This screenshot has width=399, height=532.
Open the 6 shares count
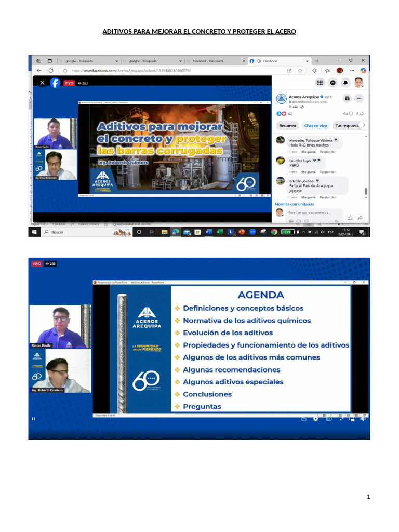coord(360,114)
